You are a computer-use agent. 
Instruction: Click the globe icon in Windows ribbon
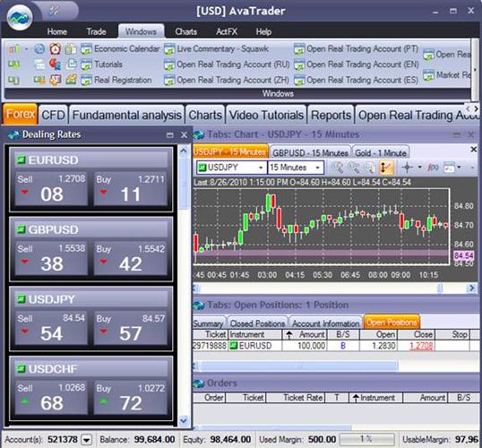39,49
